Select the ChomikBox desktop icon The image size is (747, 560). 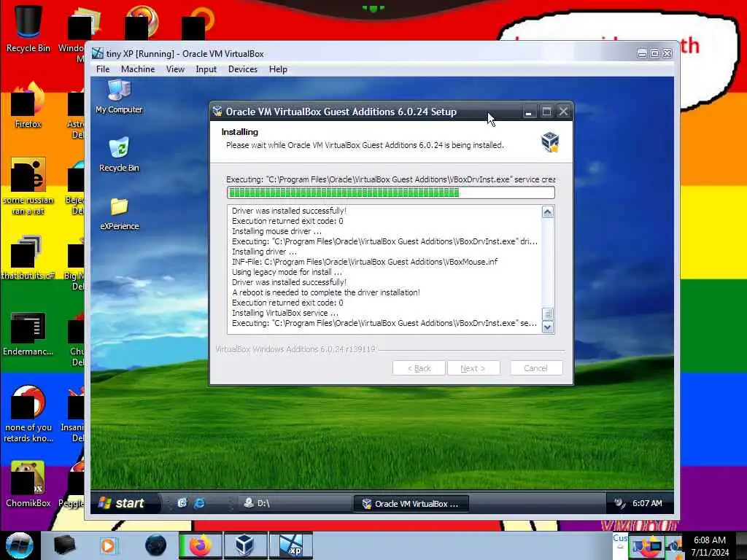(x=28, y=484)
